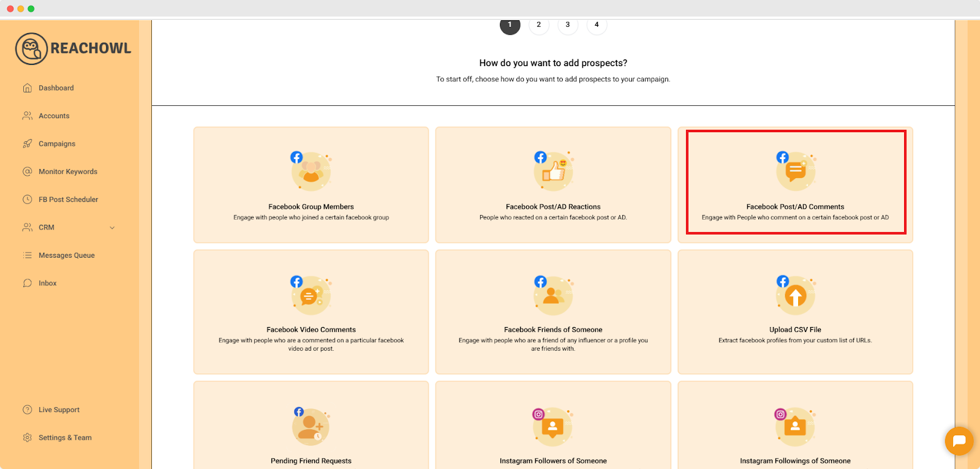980x469 pixels.
Task: Choose Upload CSV File card title
Action: click(x=795, y=330)
